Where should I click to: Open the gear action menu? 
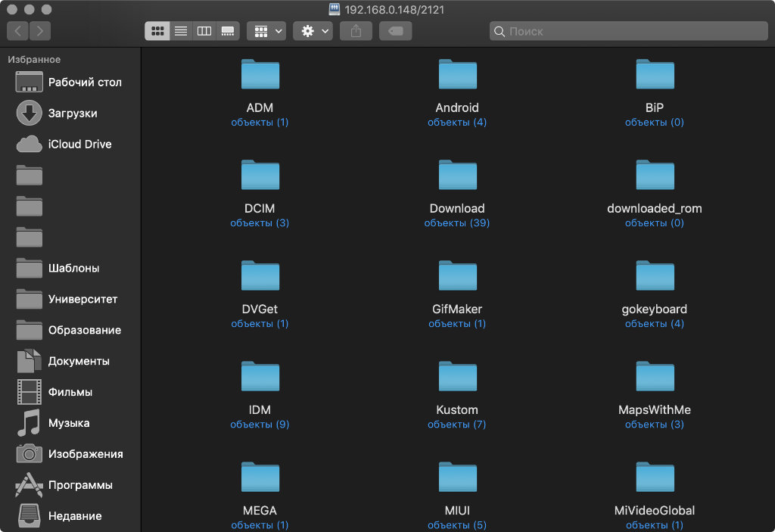[x=313, y=31]
